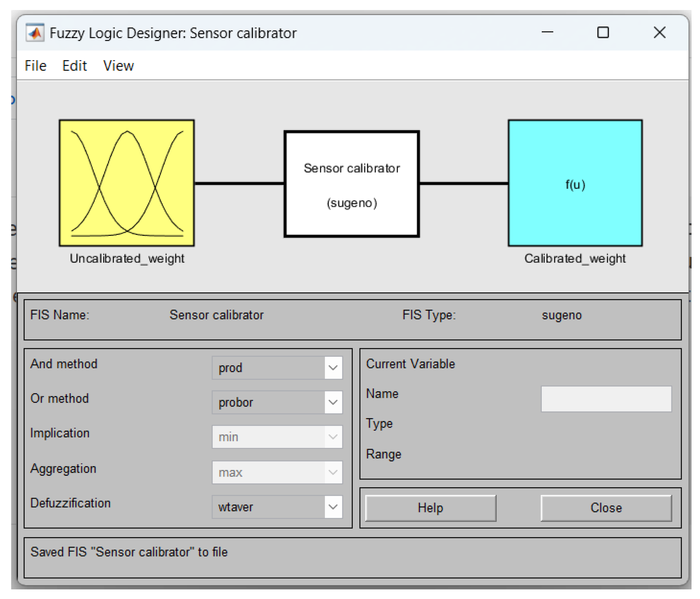
Task: Click the Name field under Current Variable
Action: click(606, 399)
